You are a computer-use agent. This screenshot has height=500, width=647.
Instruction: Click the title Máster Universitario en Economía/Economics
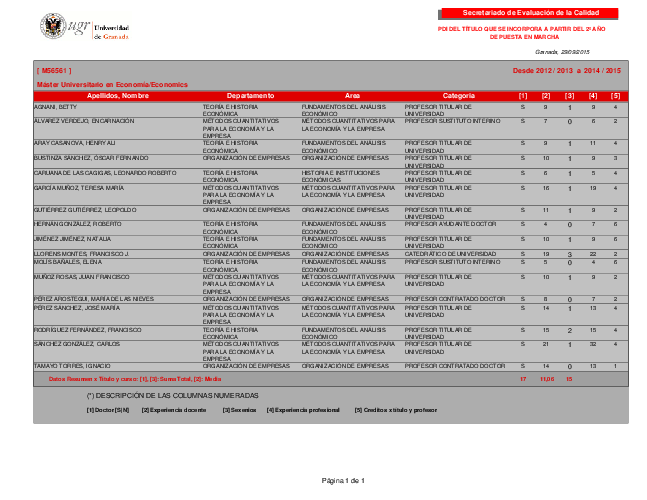point(112,85)
